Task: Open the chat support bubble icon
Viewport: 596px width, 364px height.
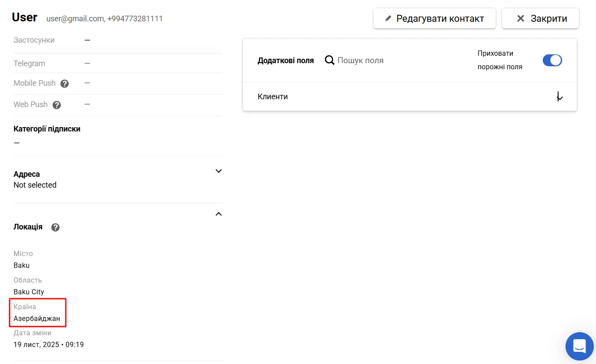Action: click(x=579, y=346)
